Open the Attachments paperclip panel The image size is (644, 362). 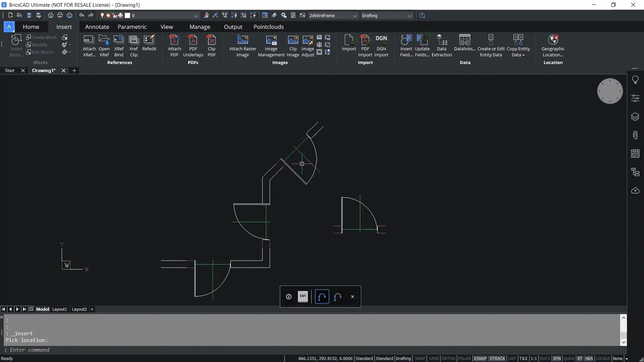(635, 135)
